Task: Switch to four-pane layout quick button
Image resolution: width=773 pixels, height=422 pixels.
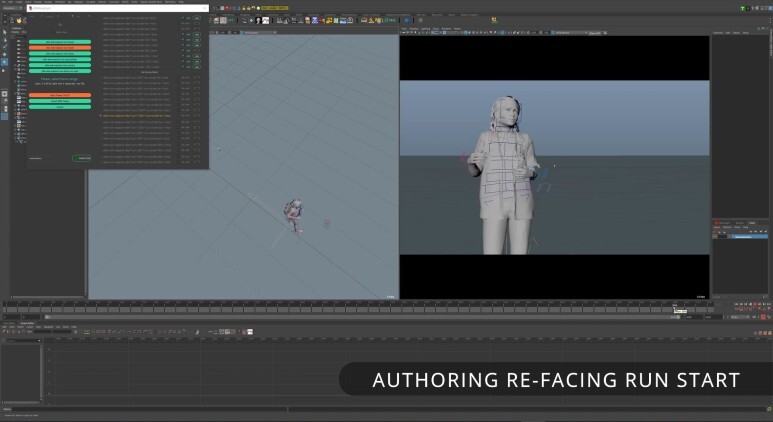Action: click(4, 101)
